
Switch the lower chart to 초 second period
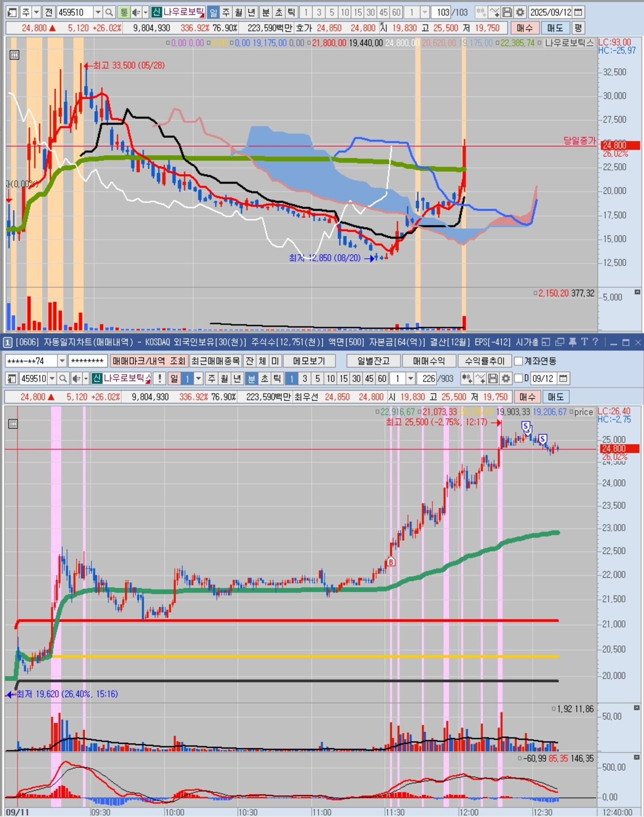[264, 378]
